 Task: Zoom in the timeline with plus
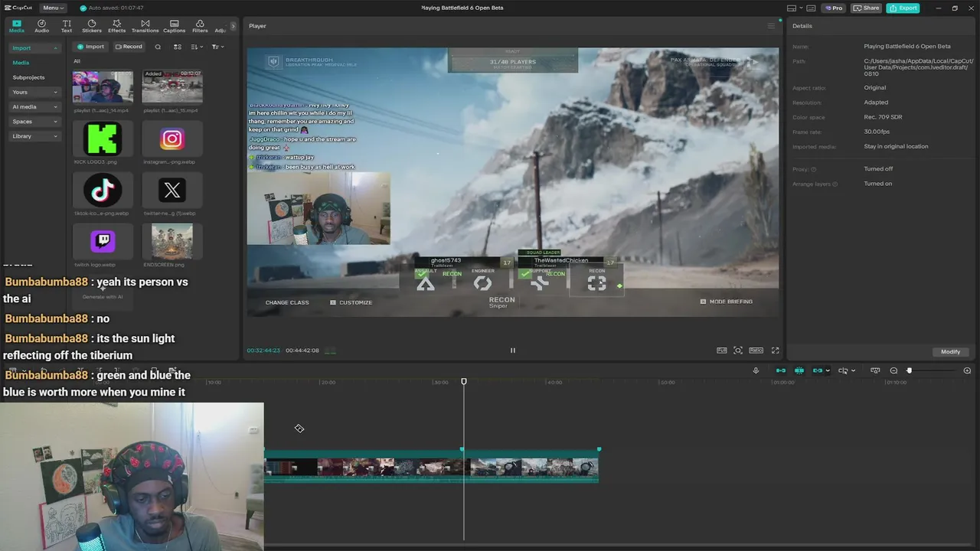click(967, 370)
